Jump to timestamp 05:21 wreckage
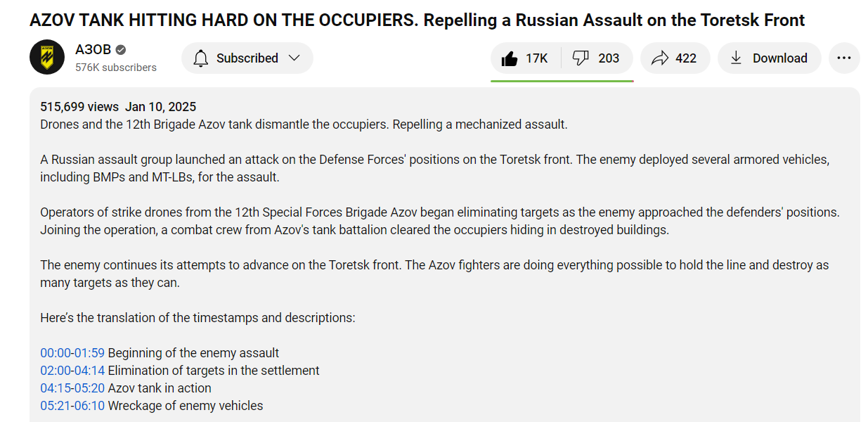Screen dimensions: 868x422 (x=56, y=406)
